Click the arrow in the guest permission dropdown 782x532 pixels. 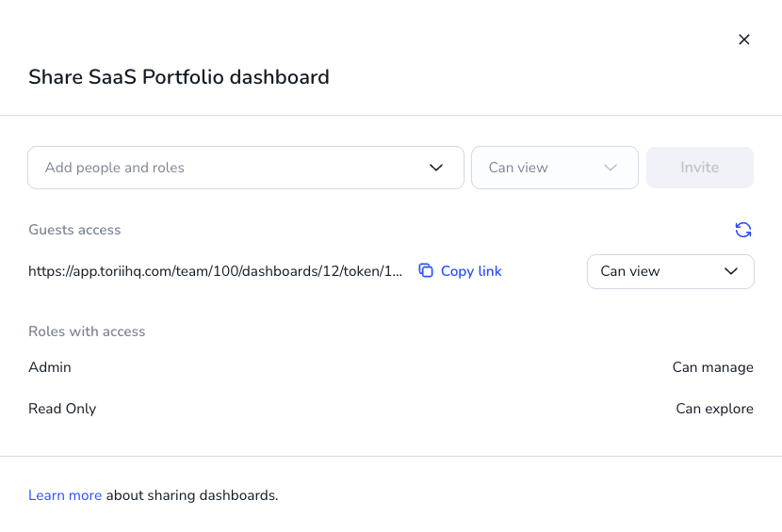click(x=730, y=271)
